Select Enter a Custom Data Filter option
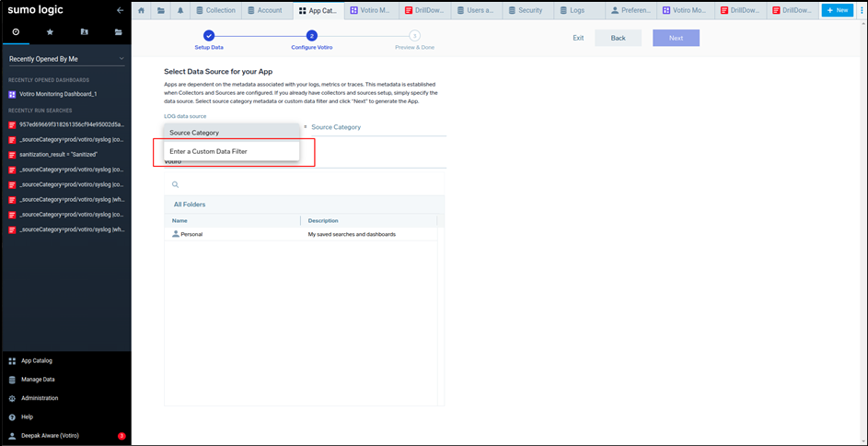868x446 pixels. point(231,151)
